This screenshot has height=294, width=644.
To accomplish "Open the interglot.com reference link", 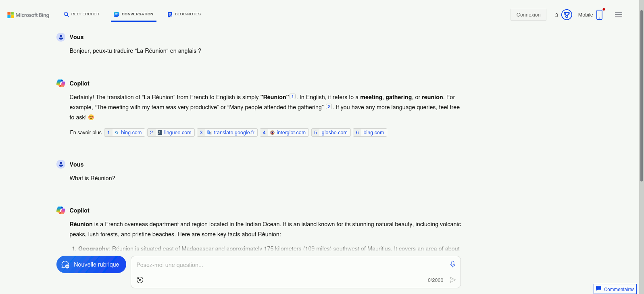I will tap(284, 133).
